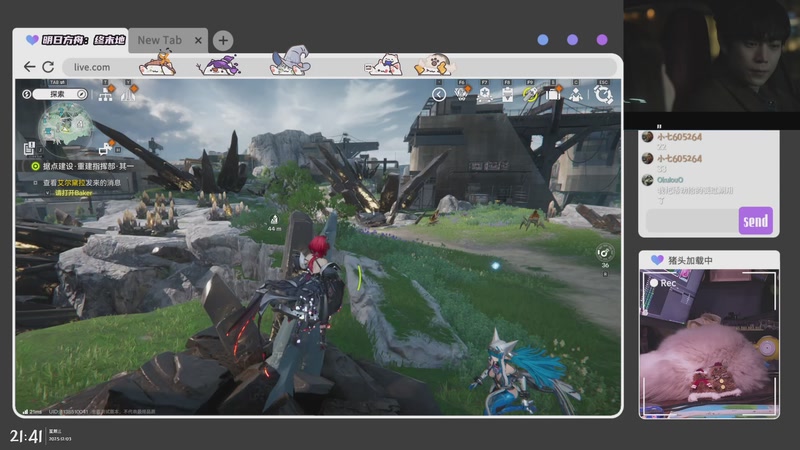Open the F8 clipboard icon
Image resolution: width=800 pixels, height=450 pixels.
point(507,95)
